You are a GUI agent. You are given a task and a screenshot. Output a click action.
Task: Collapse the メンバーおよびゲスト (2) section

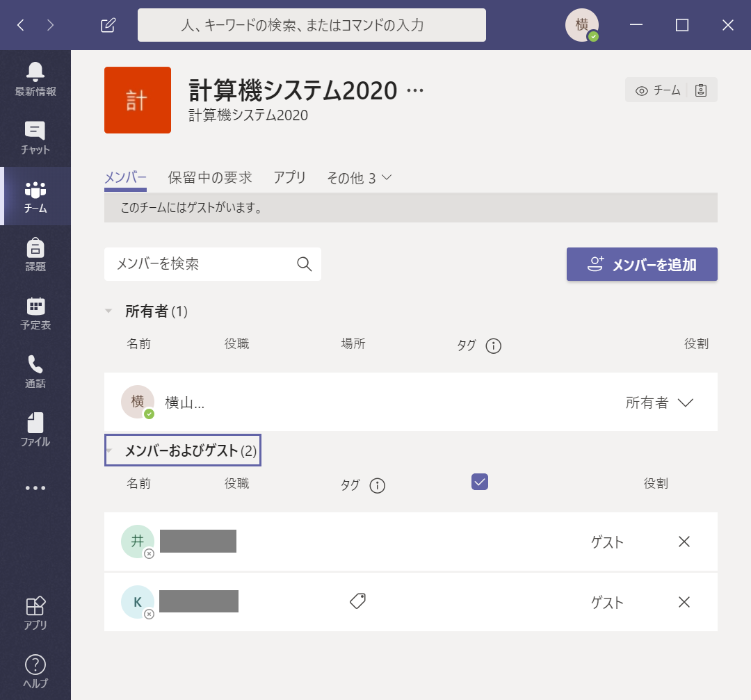pyautogui.click(x=109, y=450)
